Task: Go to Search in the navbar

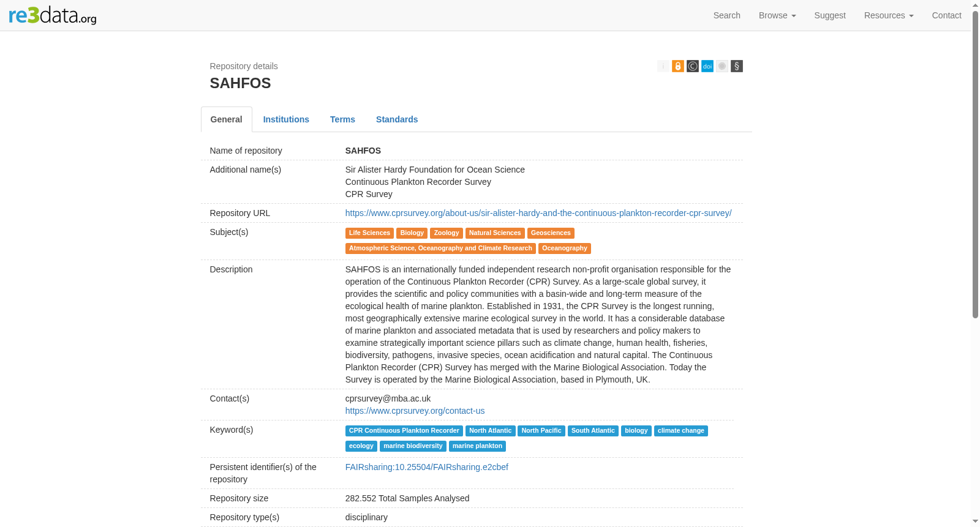Action: tap(727, 15)
